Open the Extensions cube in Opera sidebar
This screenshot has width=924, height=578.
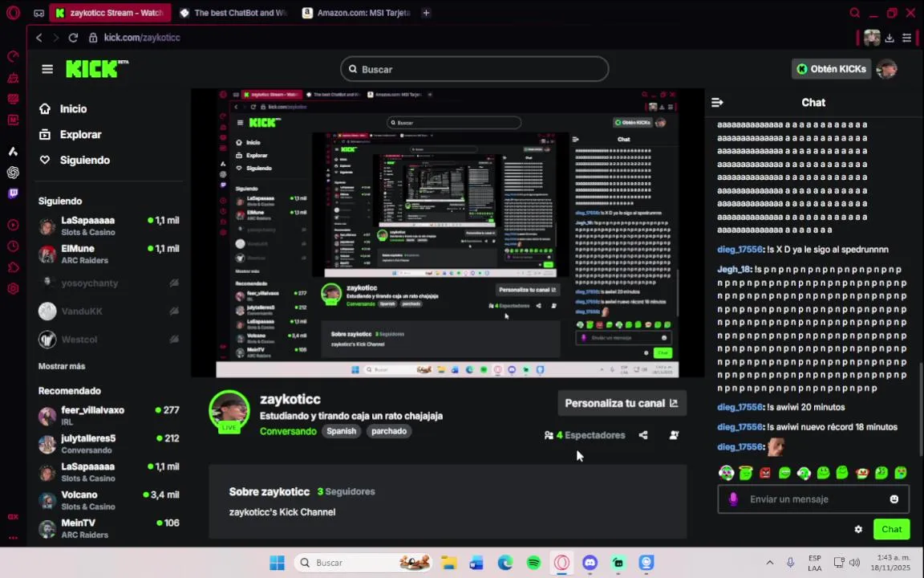point(13,267)
